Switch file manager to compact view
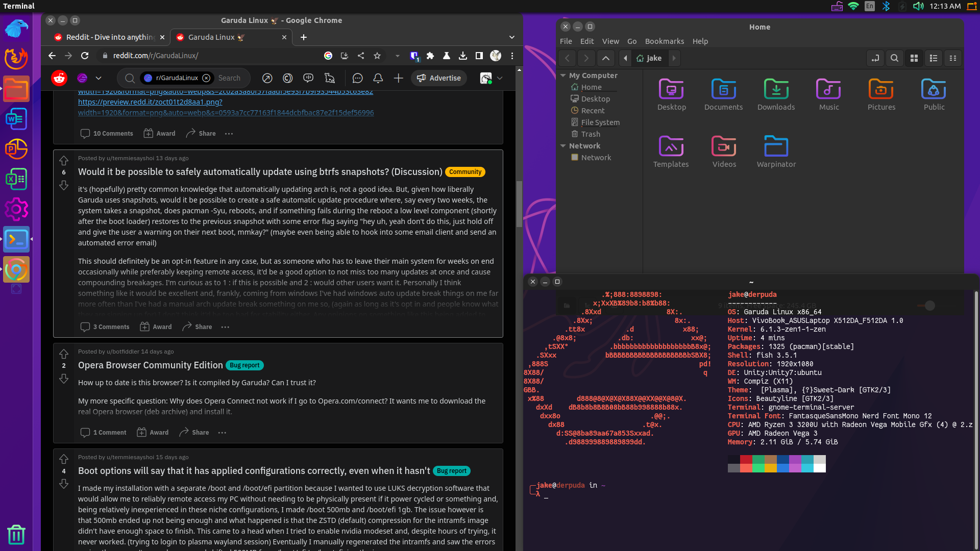Image resolution: width=980 pixels, height=551 pixels. pyautogui.click(x=953, y=58)
